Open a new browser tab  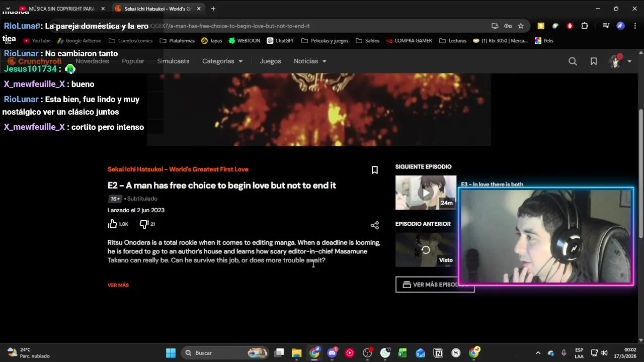click(213, 9)
